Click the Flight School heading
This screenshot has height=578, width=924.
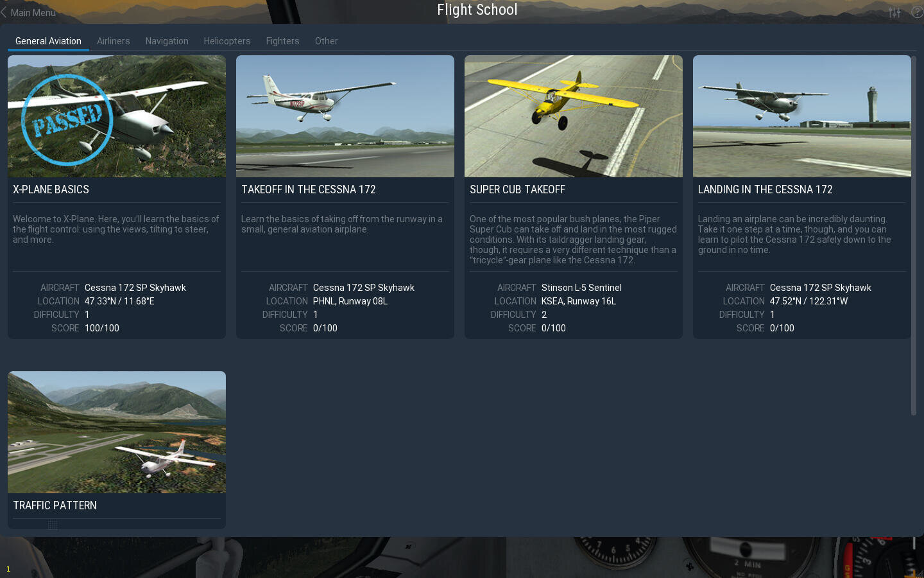click(x=477, y=10)
